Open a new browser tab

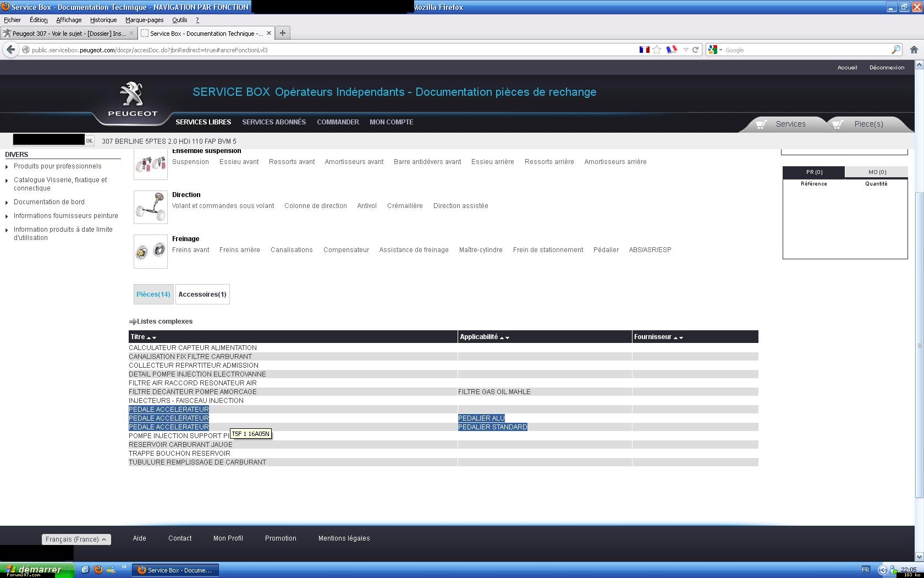tap(282, 33)
